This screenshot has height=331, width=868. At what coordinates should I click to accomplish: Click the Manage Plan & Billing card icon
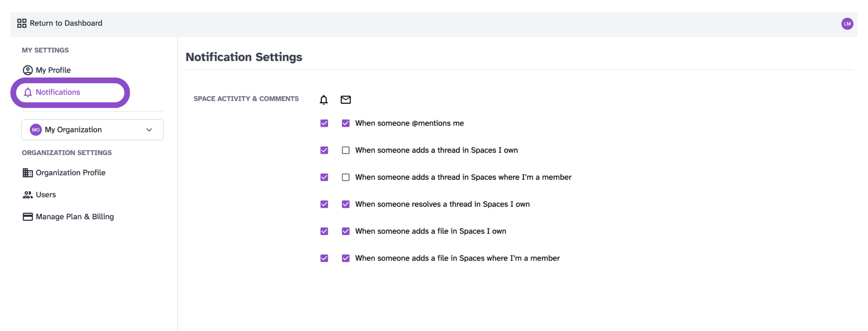(x=28, y=217)
